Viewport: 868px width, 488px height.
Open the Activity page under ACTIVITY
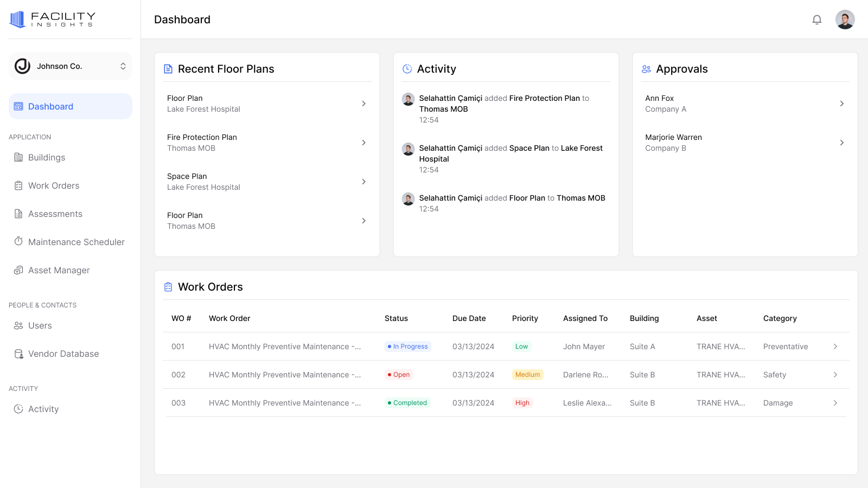pos(43,409)
